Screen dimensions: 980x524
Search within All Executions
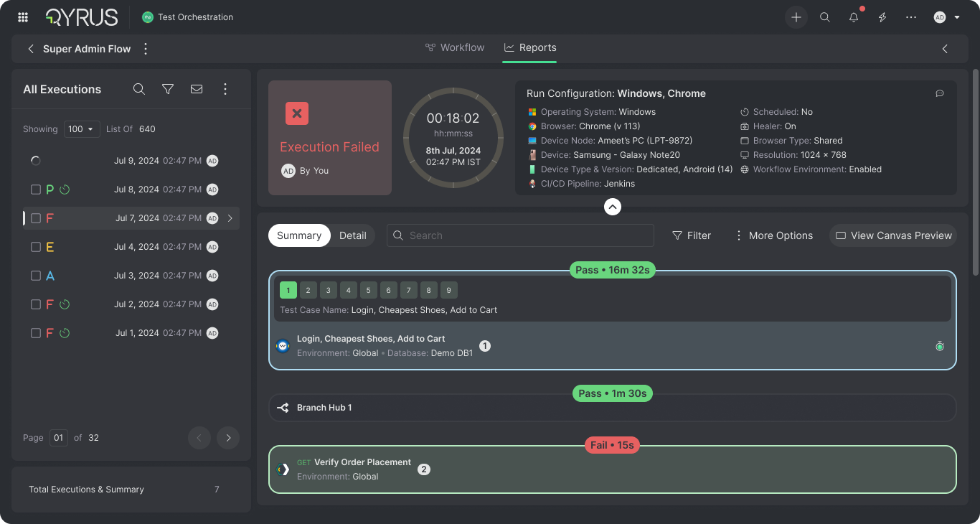coord(139,89)
